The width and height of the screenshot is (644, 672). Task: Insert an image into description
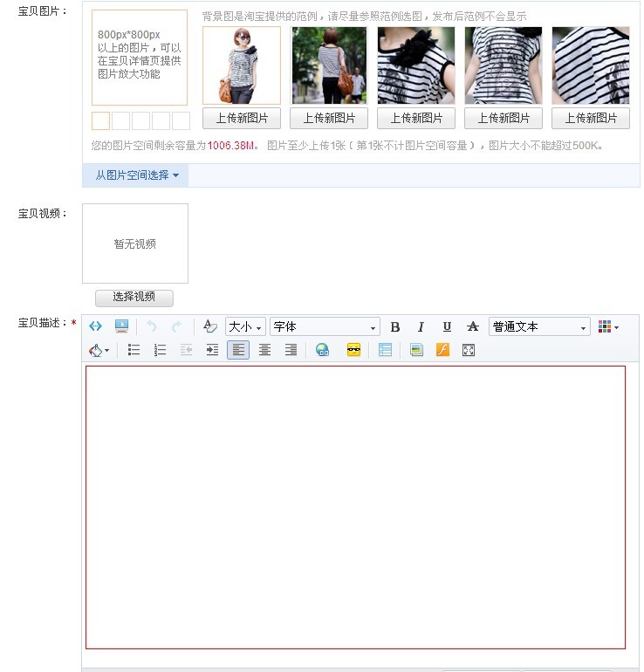(416, 350)
